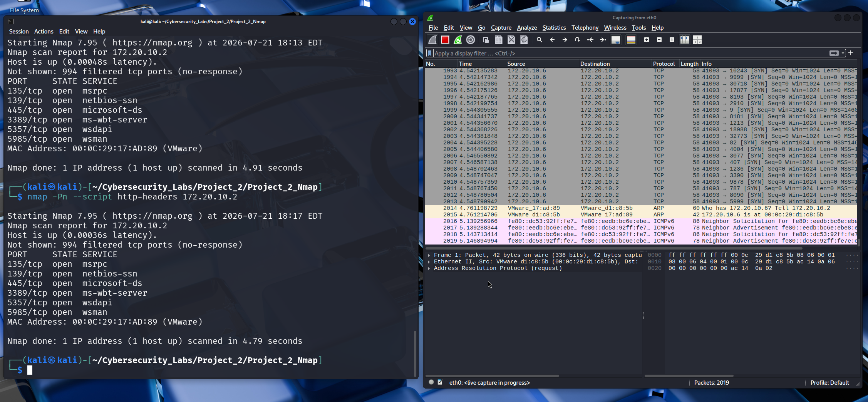Click the packet list horizontal scrollbar
Image resolution: width=868 pixels, height=402 pixels.
click(x=614, y=248)
